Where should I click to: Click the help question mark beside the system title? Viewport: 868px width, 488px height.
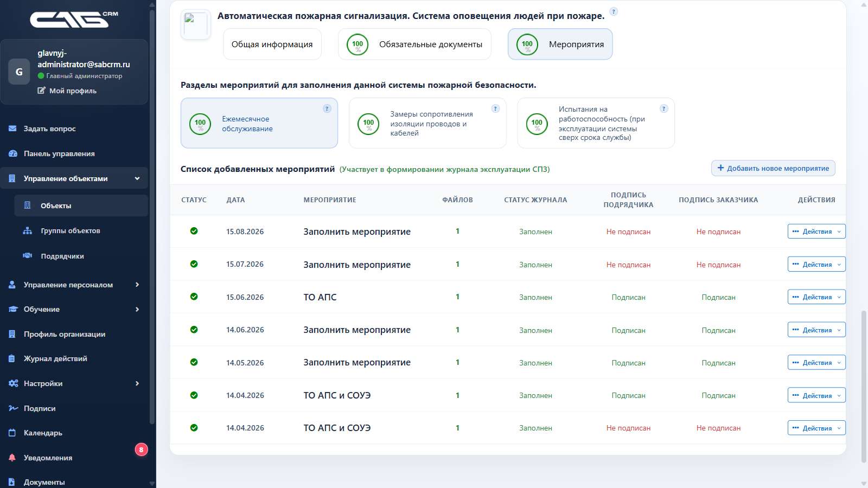(614, 11)
